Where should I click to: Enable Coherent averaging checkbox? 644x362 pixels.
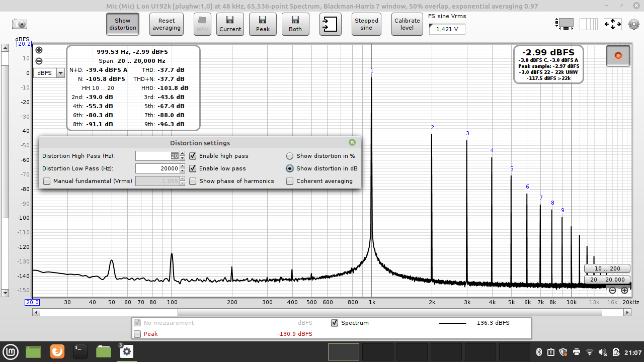coord(290,181)
